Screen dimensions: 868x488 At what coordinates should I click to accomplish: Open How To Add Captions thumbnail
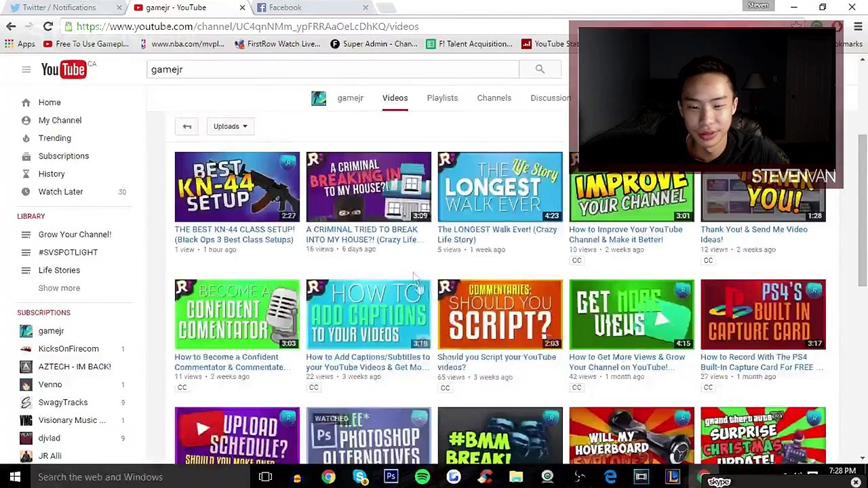(x=368, y=314)
